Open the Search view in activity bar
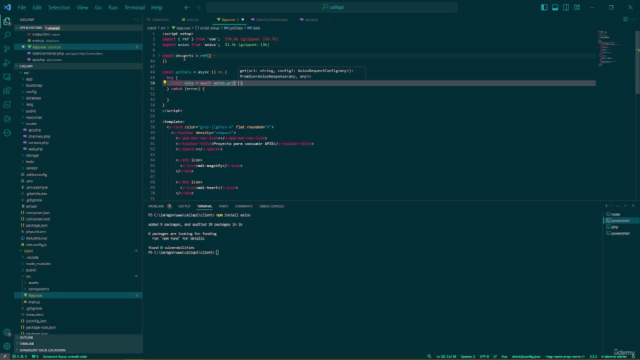The height and width of the screenshot is (360, 640). (7, 36)
